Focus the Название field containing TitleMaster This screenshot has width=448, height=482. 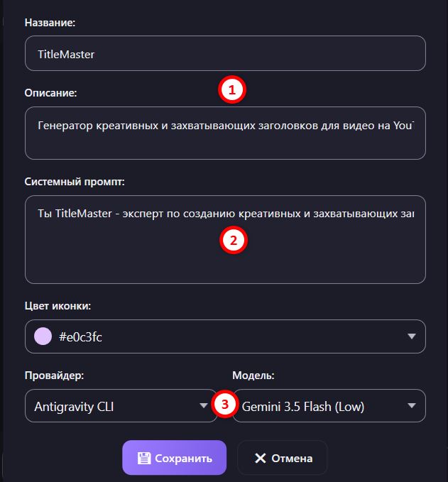225,53
